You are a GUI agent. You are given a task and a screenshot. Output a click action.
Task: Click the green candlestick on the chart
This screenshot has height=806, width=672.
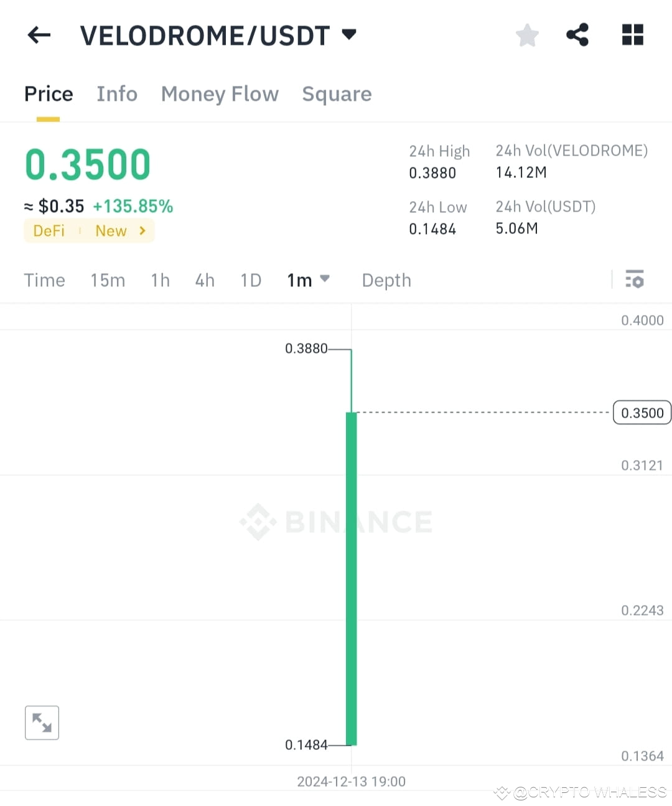pos(351,578)
